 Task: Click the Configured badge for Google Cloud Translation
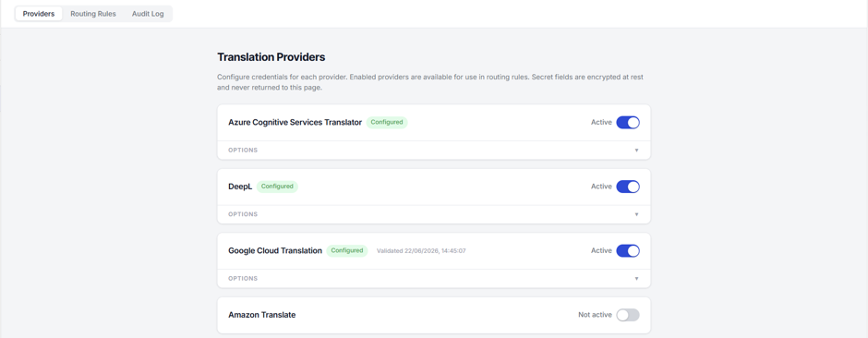[347, 250]
